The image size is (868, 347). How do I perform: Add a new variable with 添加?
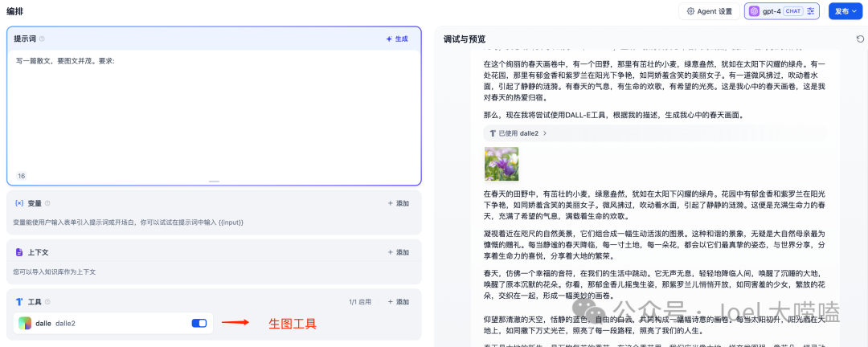click(399, 203)
